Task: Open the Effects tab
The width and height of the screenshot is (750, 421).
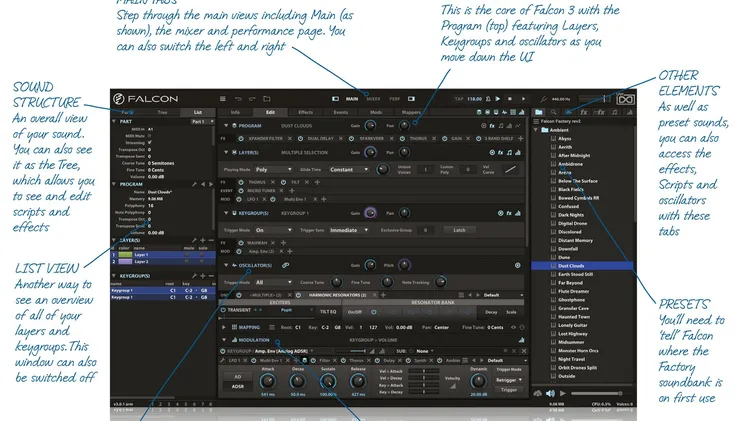Action: (306, 112)
